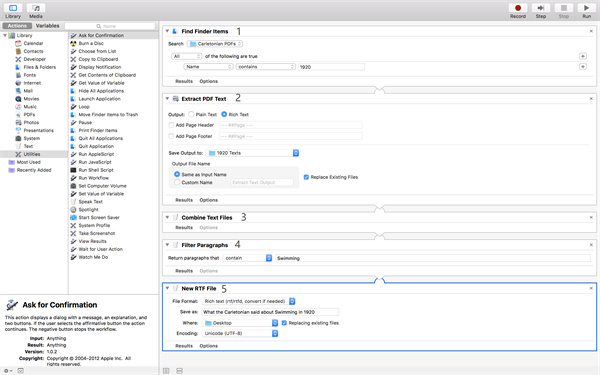
Task: Open the contains operator dropdown in Find Finder Items
Action: [x=266, y=67]
